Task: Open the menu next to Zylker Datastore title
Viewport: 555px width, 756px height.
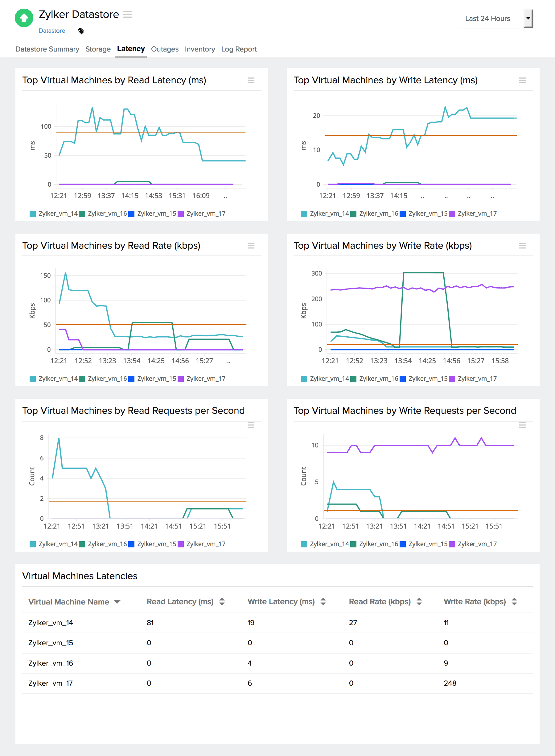Action: [x=128, y=15]
